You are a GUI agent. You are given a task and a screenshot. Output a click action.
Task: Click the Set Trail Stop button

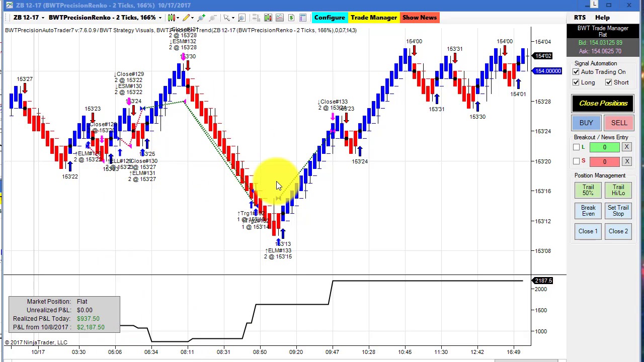618,211
